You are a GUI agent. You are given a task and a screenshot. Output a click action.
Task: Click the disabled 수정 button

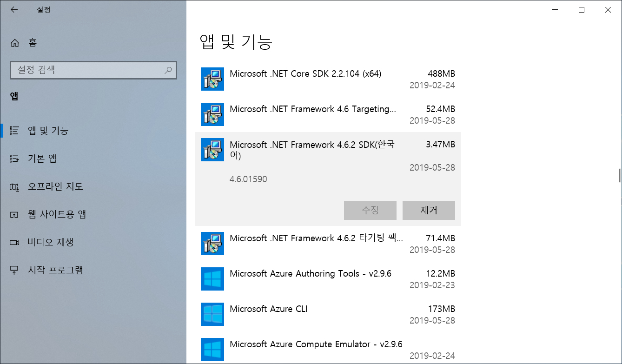point(370,210)
